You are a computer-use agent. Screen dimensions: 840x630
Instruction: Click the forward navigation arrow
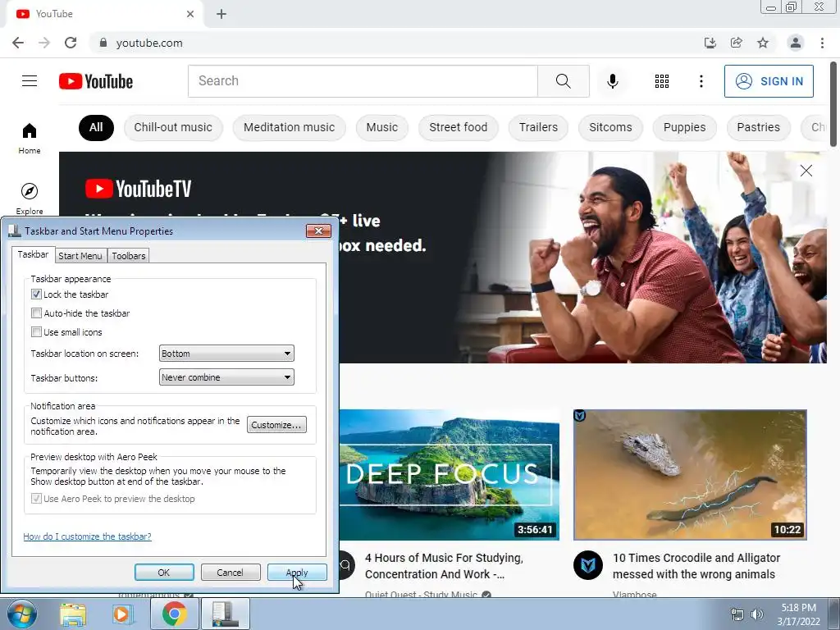[44, 43]
